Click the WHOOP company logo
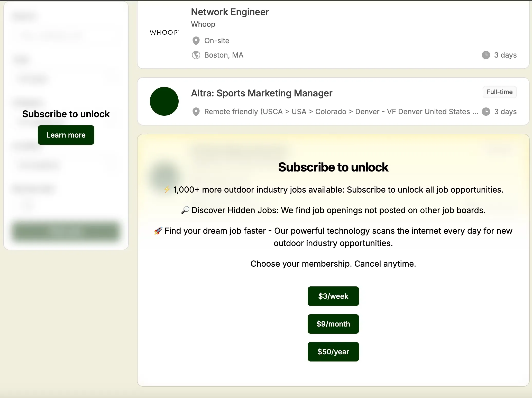Viewport: 532px width, 398px height. [164, 32]
